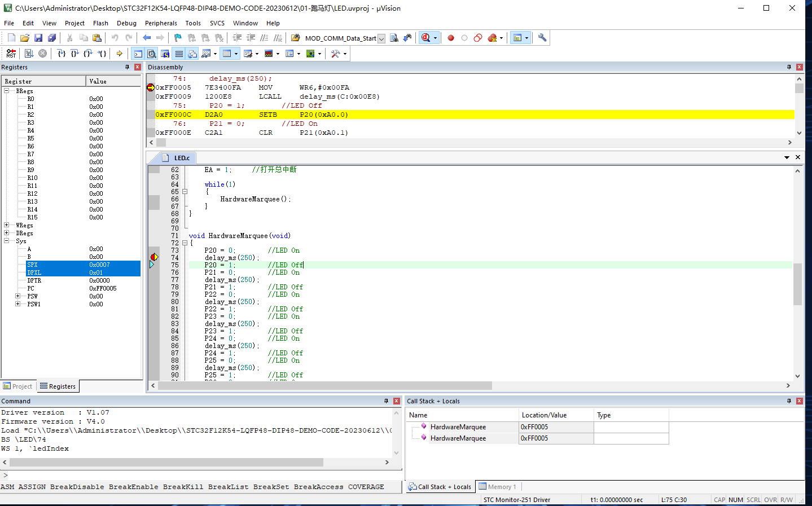Click the Paste clipboard icon
The width and height of the screenshot is (812, 506).
(97, 38)
